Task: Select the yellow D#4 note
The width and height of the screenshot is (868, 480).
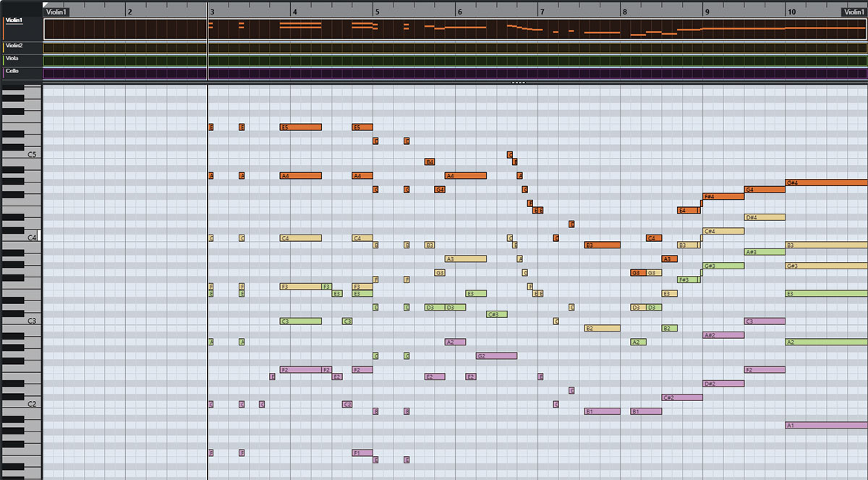Action: click(765, 217)
